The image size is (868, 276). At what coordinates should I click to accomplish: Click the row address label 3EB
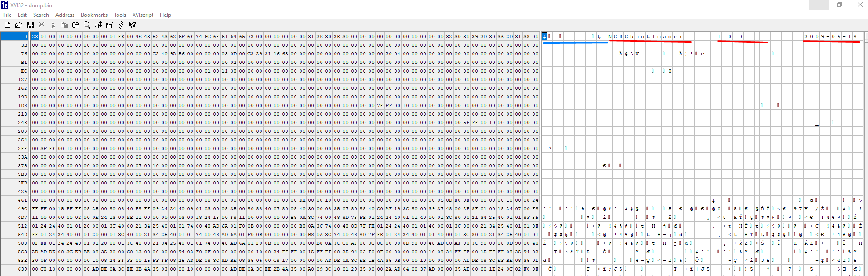point(15,183)
